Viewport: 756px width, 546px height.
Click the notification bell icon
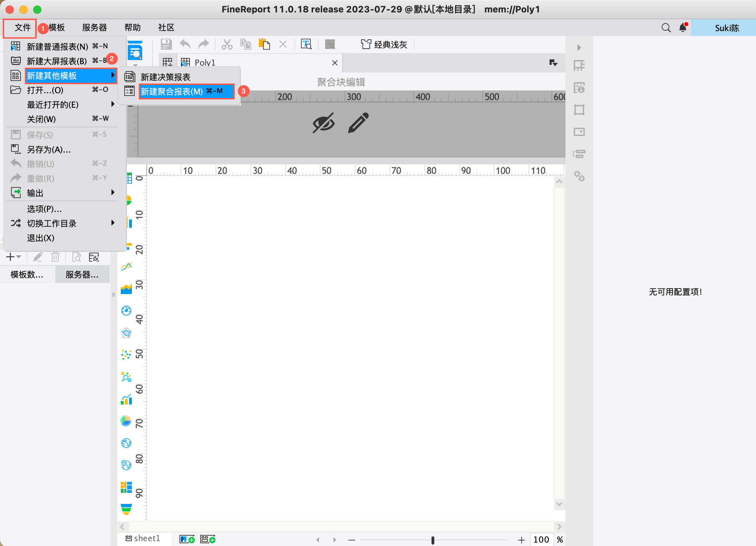click(x=682, y=28)
